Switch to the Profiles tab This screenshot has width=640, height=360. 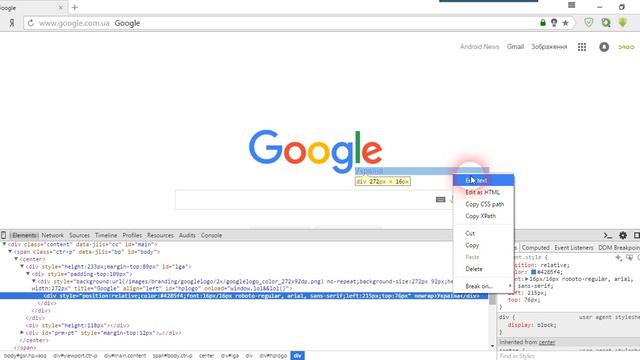132,236
